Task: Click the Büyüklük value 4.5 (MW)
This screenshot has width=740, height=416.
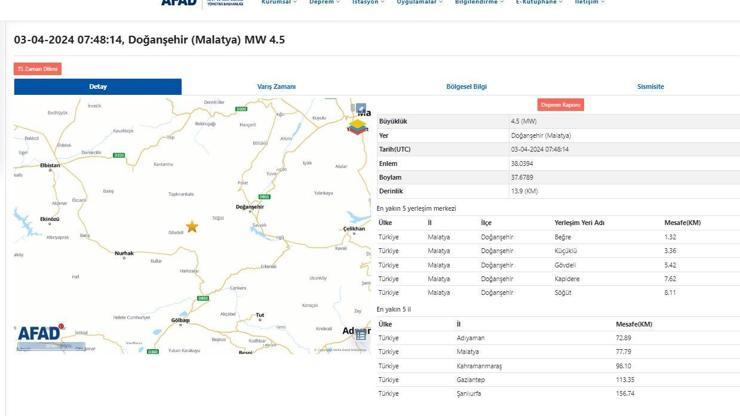Action: pyautogui.click(x=523, y=121)
